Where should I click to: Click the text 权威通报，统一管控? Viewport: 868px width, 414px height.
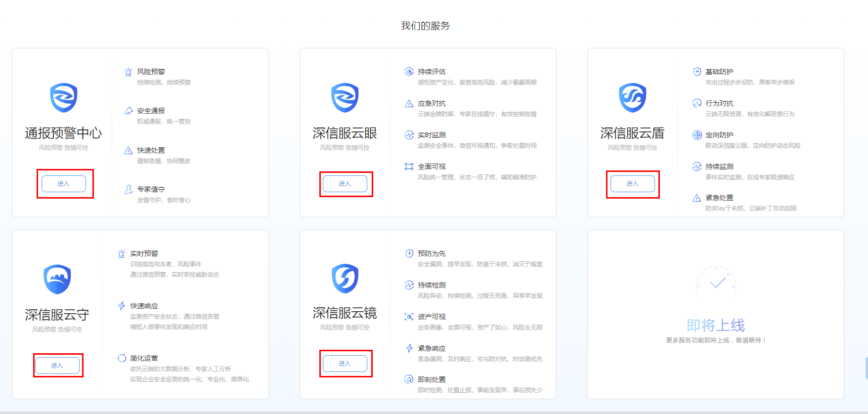164,122
